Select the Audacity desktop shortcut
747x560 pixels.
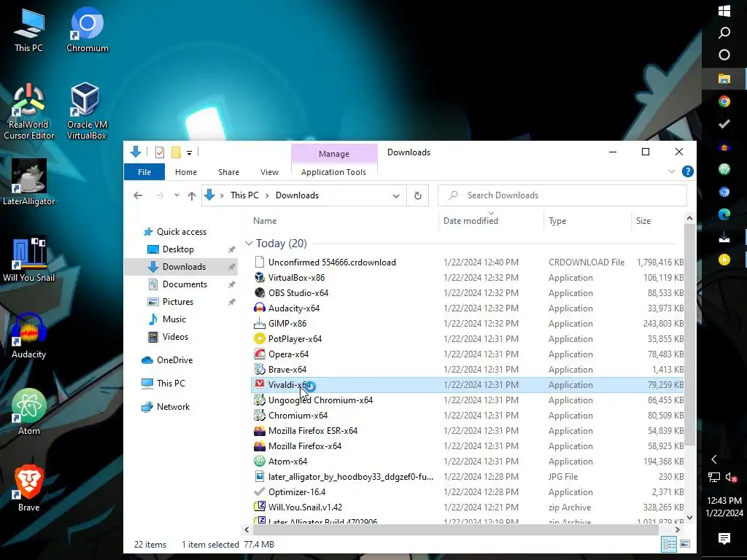(x=28, y=335)
